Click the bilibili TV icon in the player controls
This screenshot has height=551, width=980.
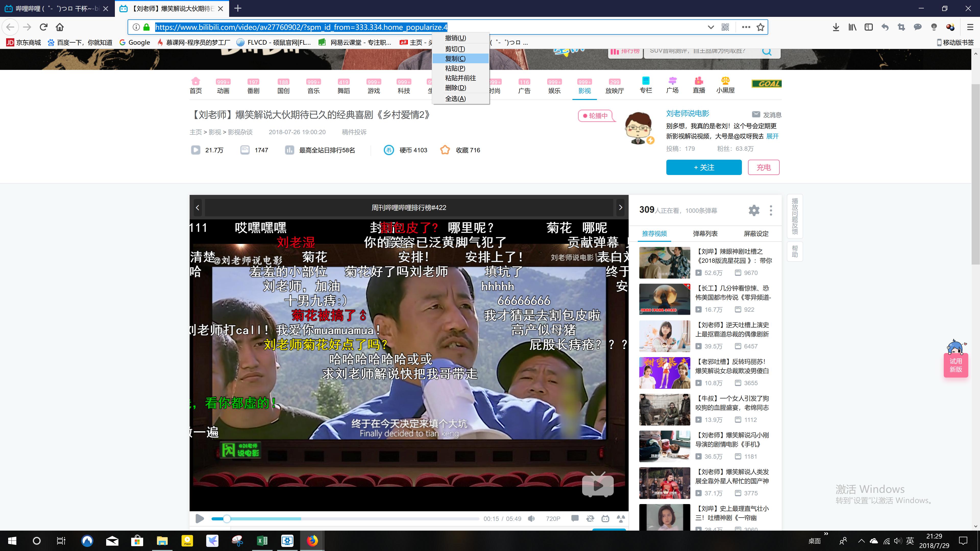[x=605, y=518]
